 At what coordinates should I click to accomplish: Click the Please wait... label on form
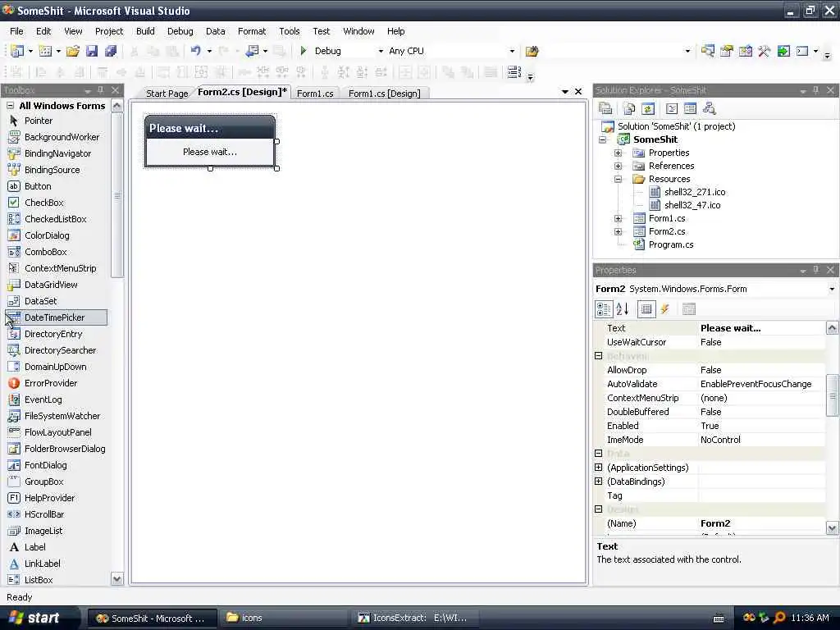[210, 152]
